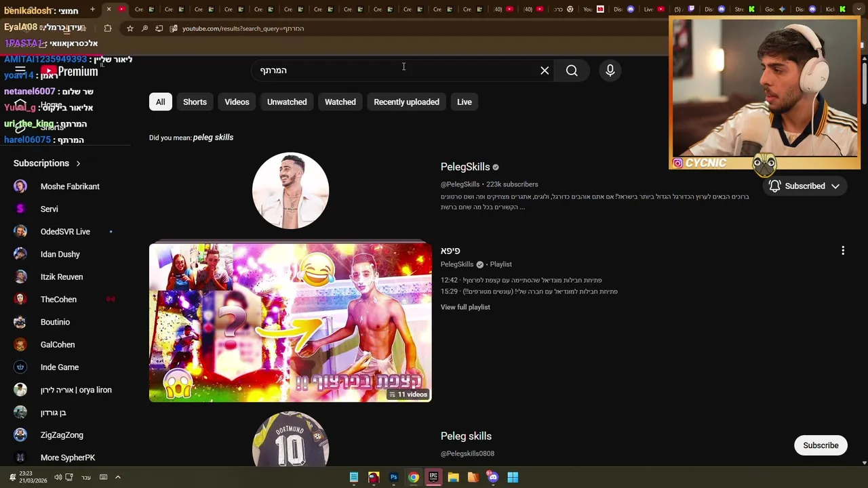Viewport: 868px width, 488px height.
Task: Expand the Subscriptions section chevron
Action: tap(78, 163)
